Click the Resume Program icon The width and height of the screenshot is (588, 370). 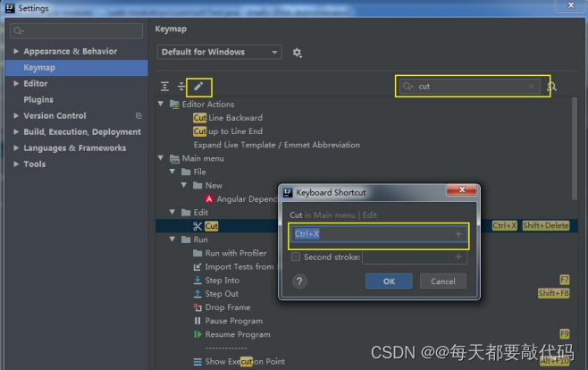coord(197,334)
